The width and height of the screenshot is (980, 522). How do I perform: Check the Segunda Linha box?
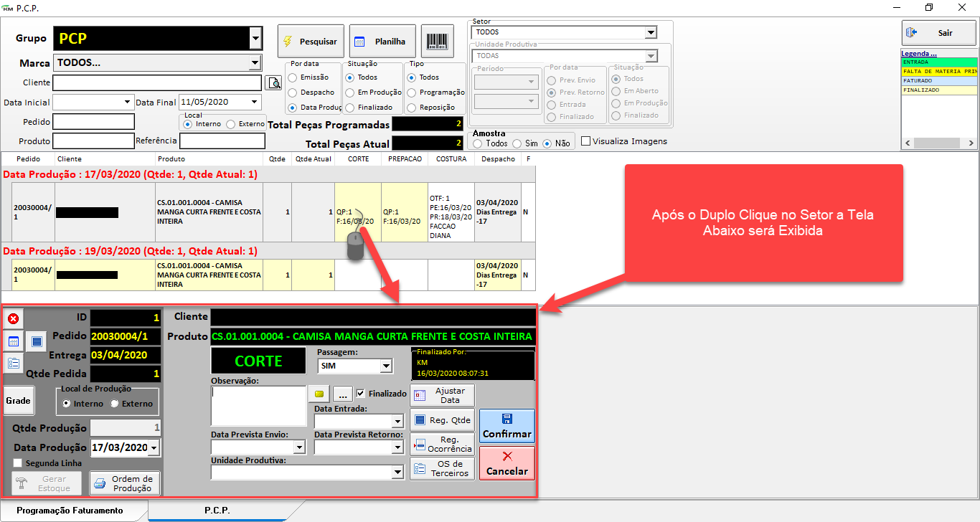point(17,463)
